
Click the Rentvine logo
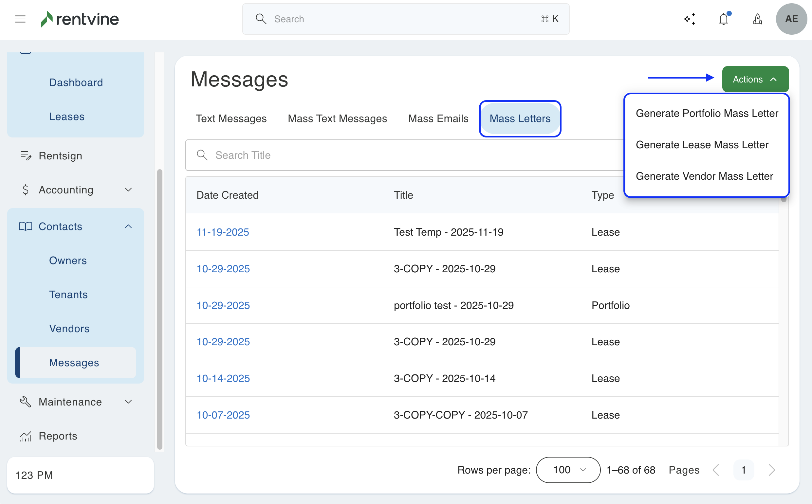[80, 19]
